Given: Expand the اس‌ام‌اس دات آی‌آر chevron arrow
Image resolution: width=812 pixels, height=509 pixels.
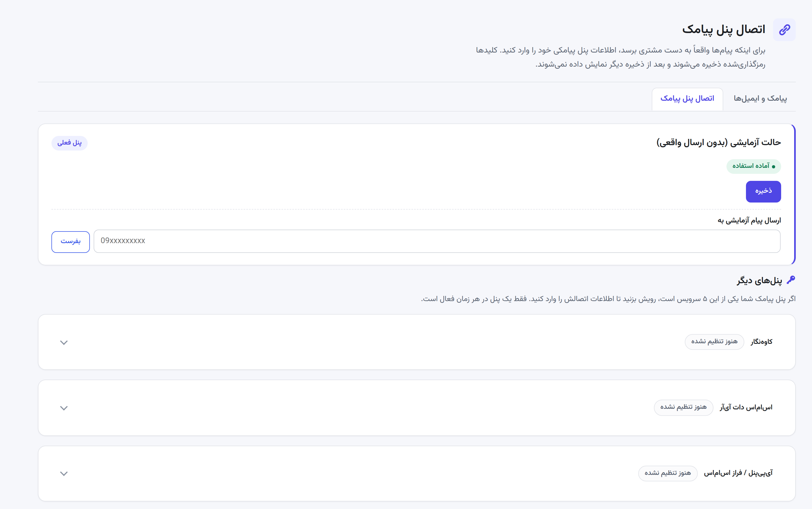Looking at the screenshot, I should (64, 408).
